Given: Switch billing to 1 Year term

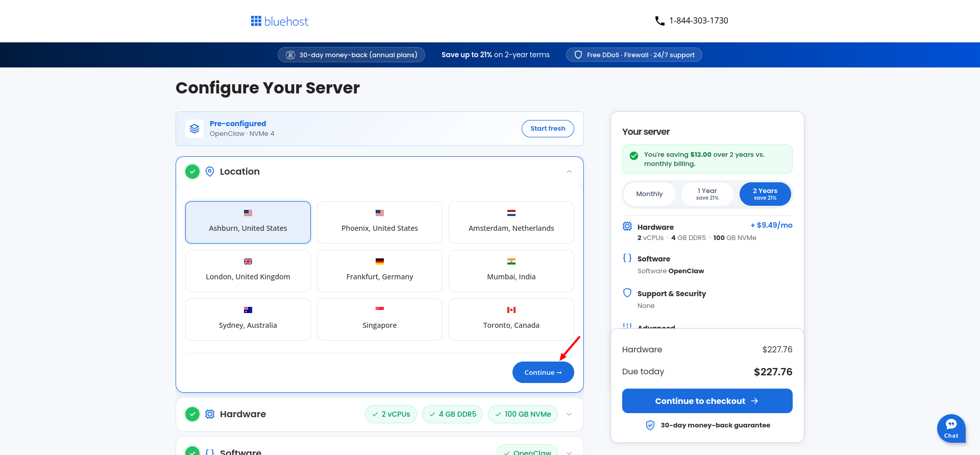Looking at the screenshot, I should coord(707,194).
